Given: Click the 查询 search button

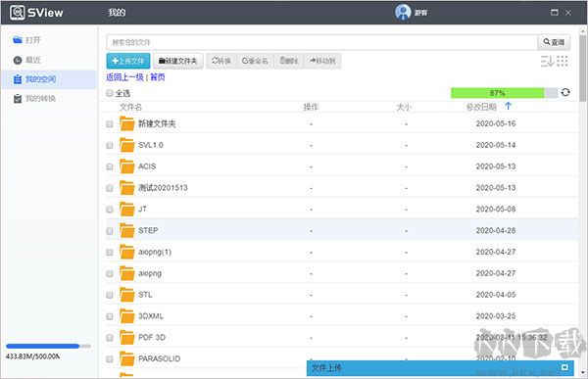Looking at the screenshot, I should pos(554,42).
